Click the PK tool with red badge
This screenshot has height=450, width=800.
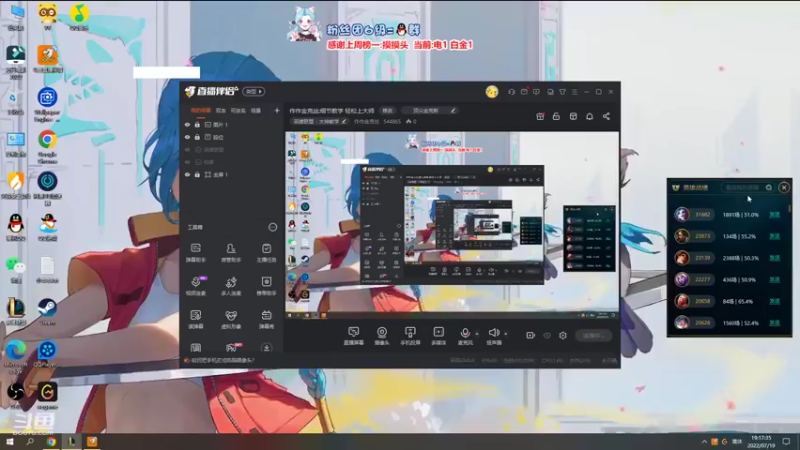232,348
